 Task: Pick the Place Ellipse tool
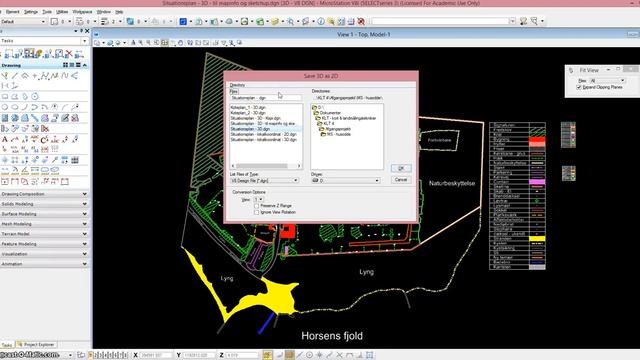(x=15, y=107)
